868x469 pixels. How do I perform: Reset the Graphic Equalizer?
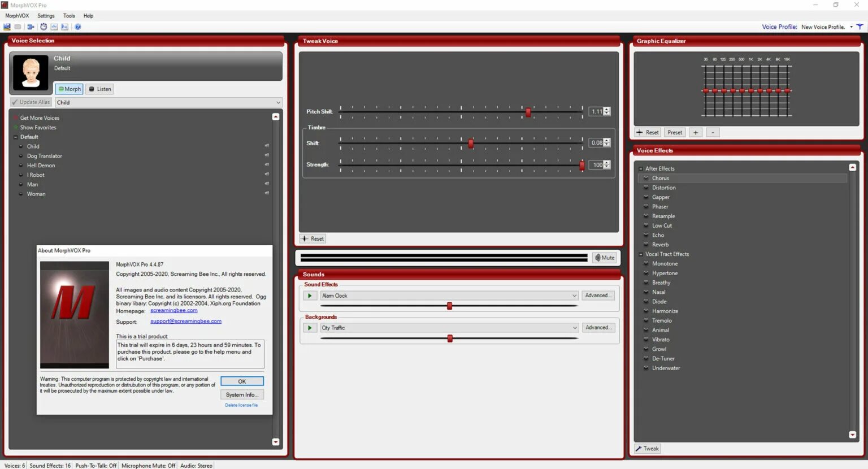pyautogui.click(x=648, y=132)
